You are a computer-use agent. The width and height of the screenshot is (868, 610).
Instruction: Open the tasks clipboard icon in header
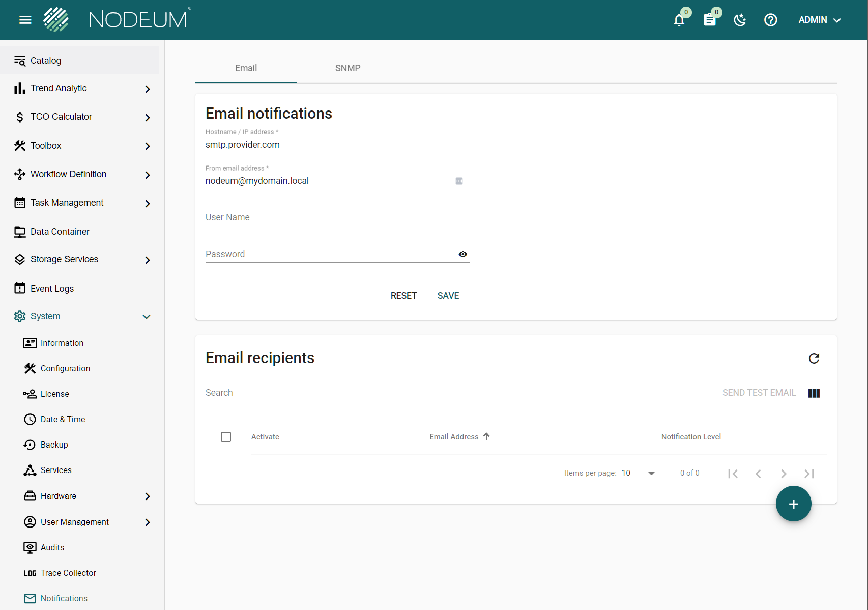(x=710, y=20)
